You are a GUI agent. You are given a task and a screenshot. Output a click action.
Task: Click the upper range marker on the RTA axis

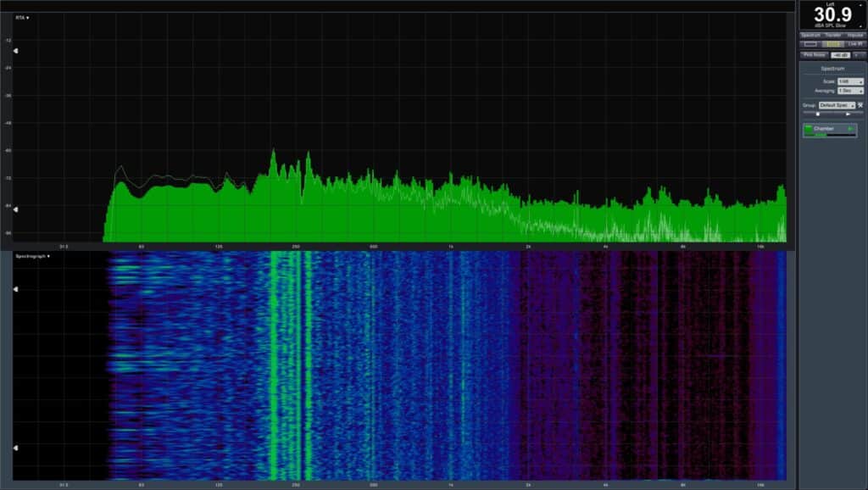(x=15, y=51)
